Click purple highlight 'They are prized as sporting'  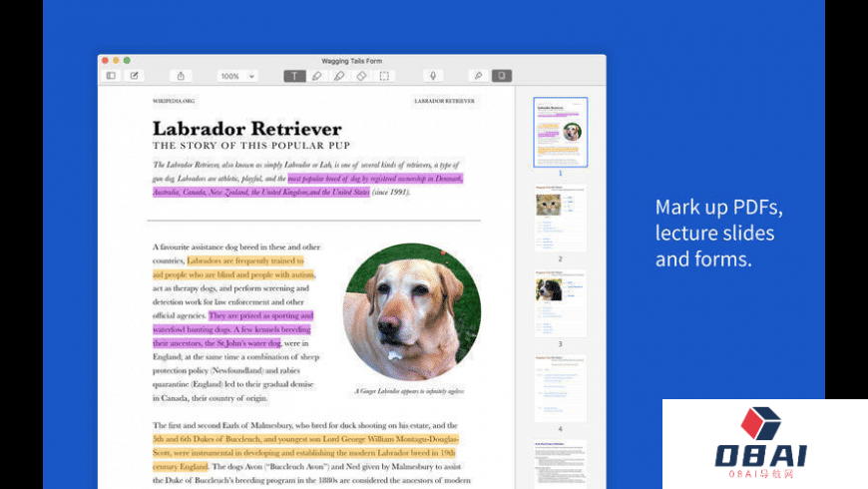click(260, 315)
